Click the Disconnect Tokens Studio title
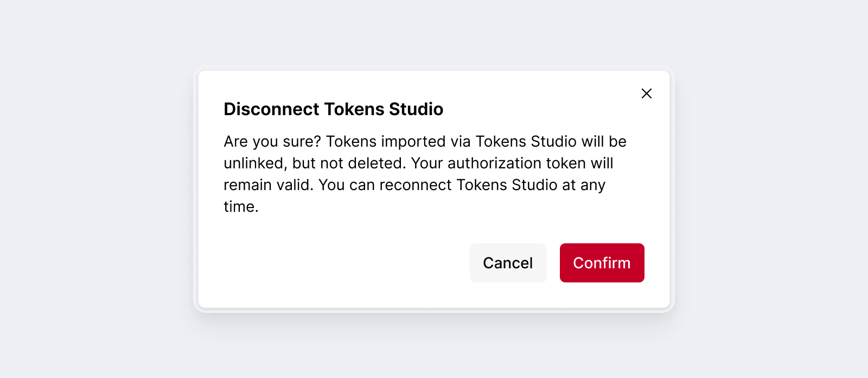This screenshot has width=868, height=378. tap(333, 109)
